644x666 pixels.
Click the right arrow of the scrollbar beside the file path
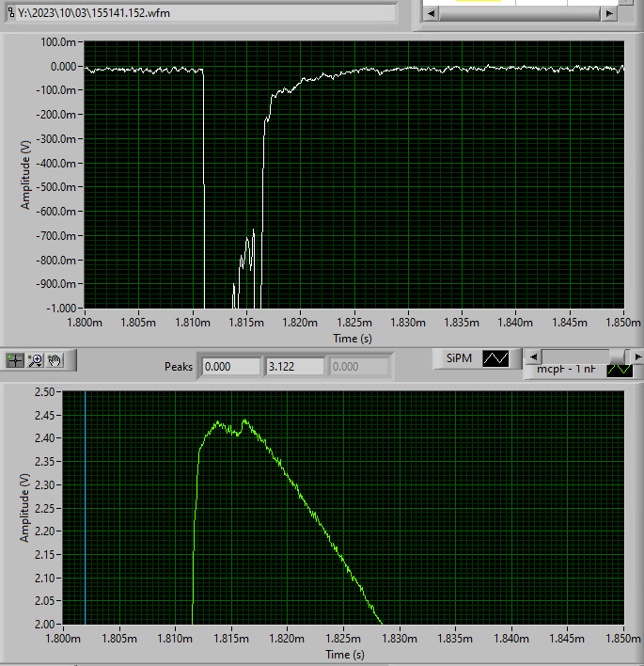coord(609,13)
